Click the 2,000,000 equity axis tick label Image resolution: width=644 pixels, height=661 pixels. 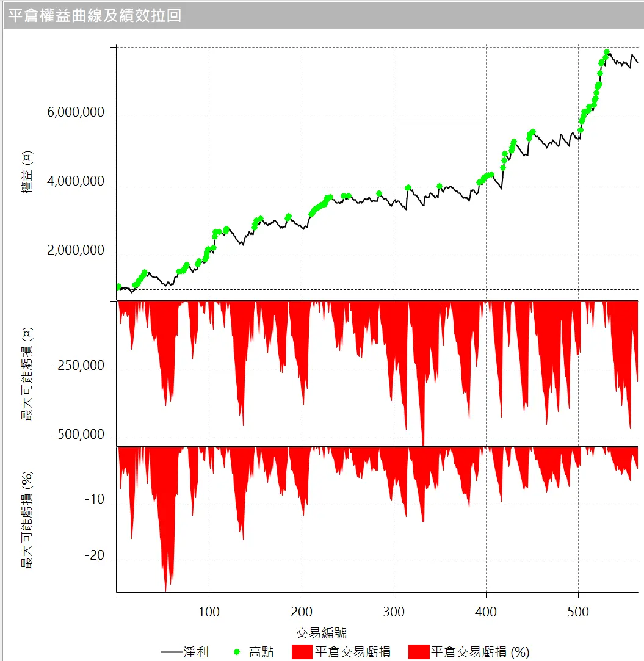tap(76, 251)
